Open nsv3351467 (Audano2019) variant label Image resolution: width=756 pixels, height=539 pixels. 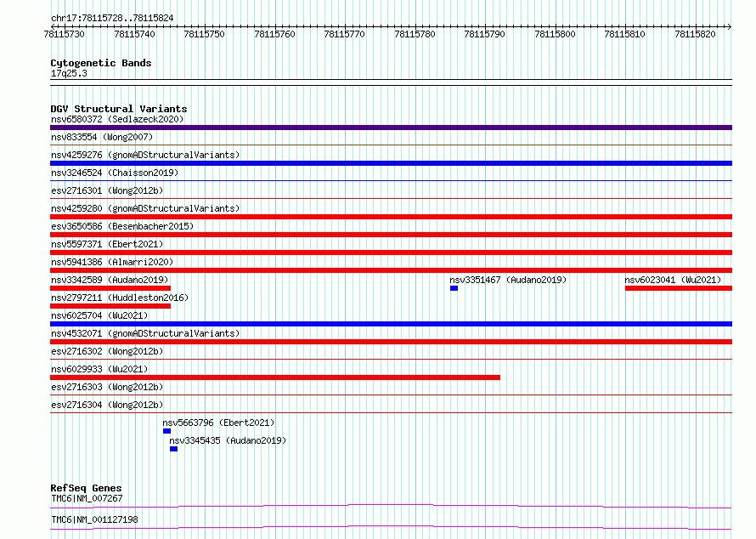pos(508,280)
